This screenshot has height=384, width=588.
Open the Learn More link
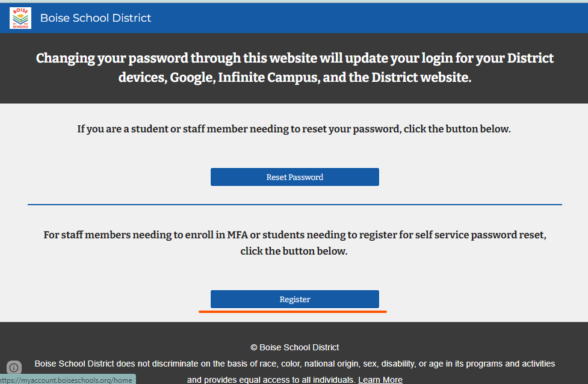tap(380, 380)
